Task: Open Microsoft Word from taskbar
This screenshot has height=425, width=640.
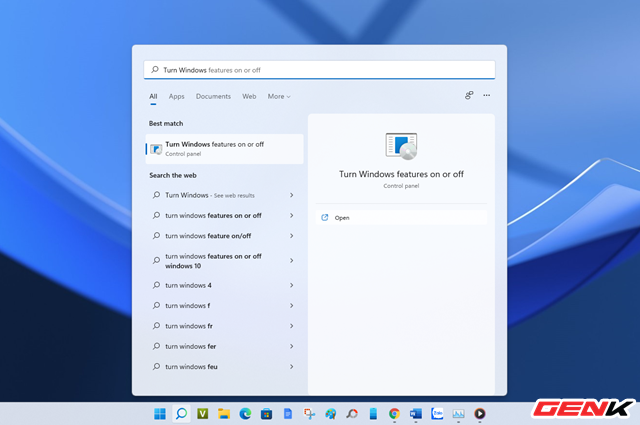Action: coord(416,414)
